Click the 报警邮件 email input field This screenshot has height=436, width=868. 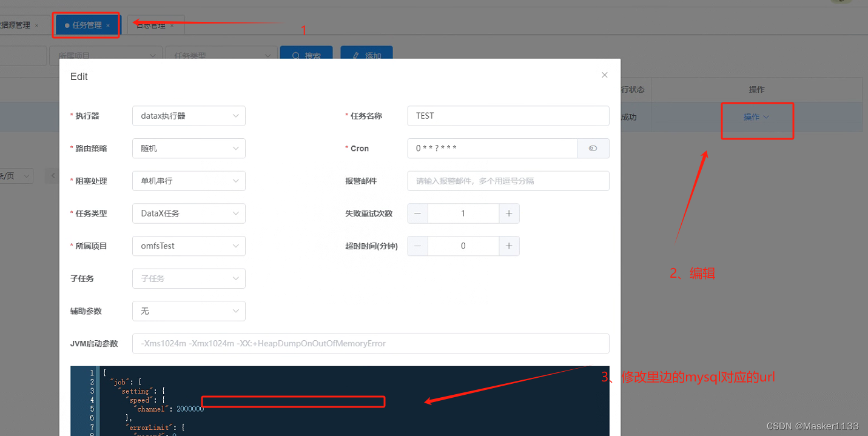point(508,181)
